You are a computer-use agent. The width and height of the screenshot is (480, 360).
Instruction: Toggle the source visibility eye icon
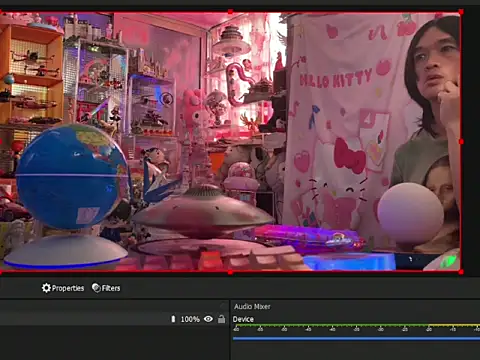point(208,319)
